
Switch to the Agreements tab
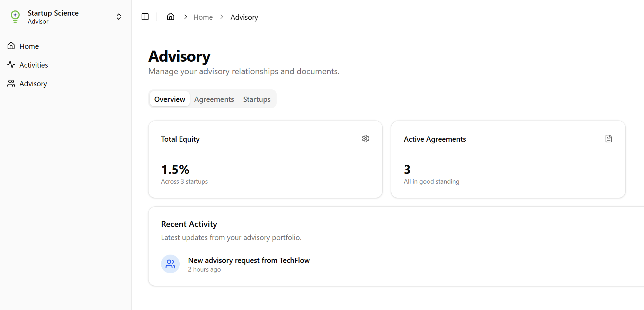(214, 99)
